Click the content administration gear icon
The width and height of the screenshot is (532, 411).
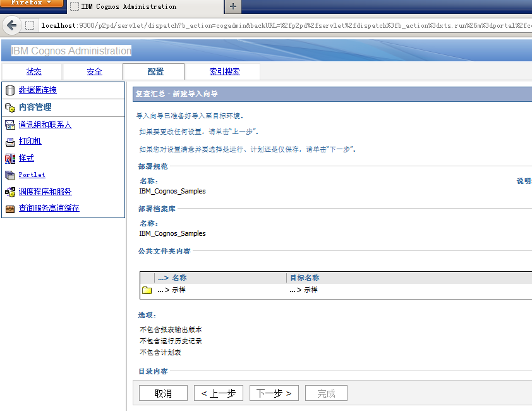click(10, 107)
